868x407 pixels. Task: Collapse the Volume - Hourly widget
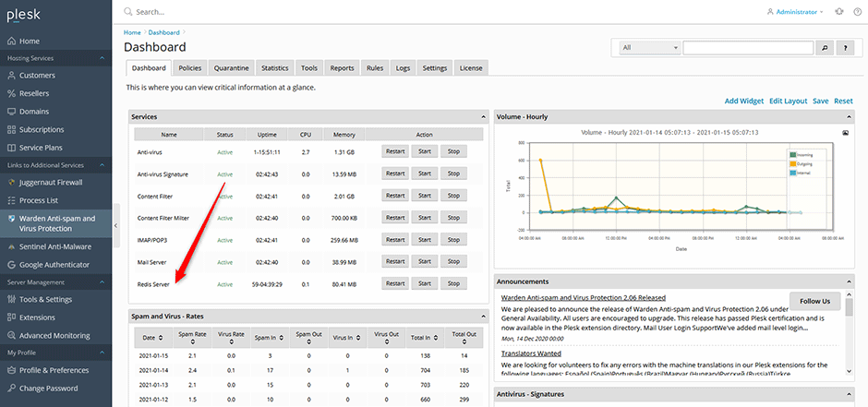[850, 117]
